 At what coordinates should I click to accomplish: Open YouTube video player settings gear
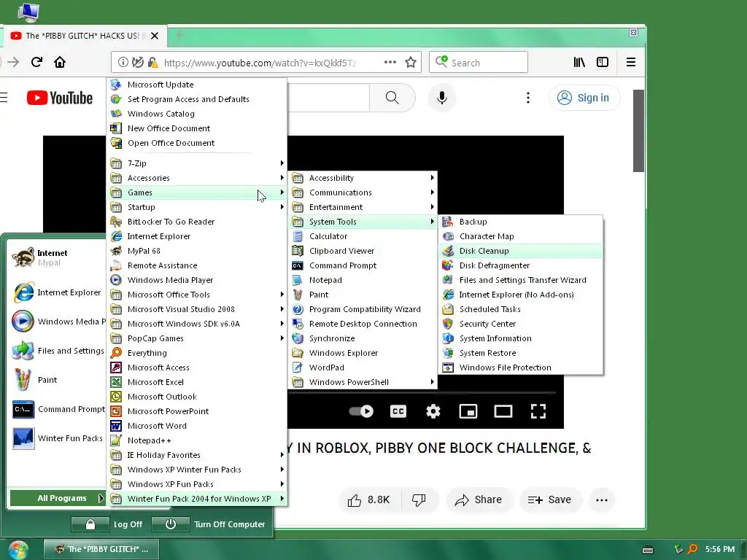(x=433, y=411)
